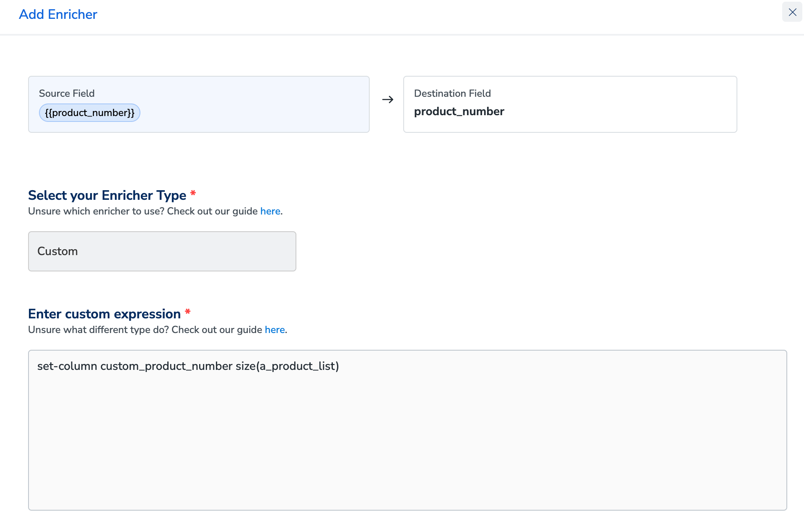Screen dimensions: 804x532
Task: Open the custom expression guide 'here' link
Action: click(275, 330)
